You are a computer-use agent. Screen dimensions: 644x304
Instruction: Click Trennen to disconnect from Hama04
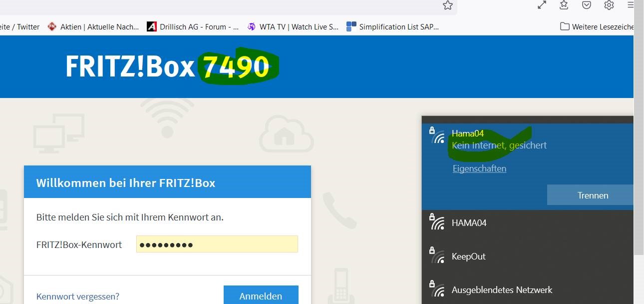[591, 195]
